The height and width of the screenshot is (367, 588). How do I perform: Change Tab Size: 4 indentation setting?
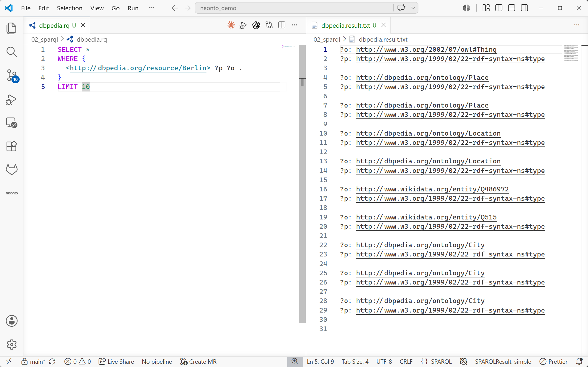[x=355, y=362]
